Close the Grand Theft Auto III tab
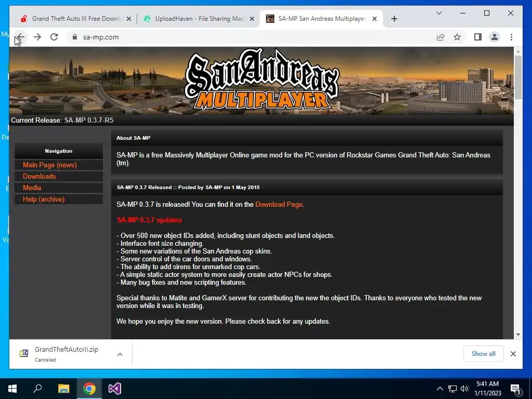The image size is (532, 399). click(x=129, y=19)
